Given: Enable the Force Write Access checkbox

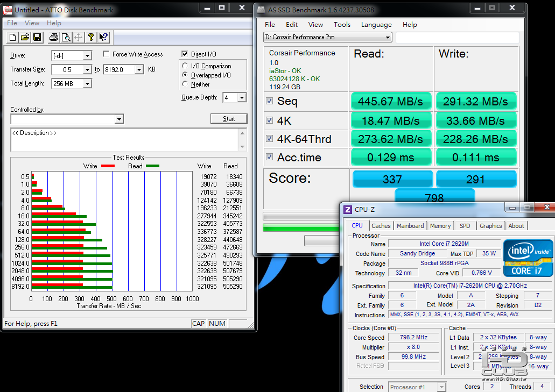Looking at the screenshot, I should [107, 54].
